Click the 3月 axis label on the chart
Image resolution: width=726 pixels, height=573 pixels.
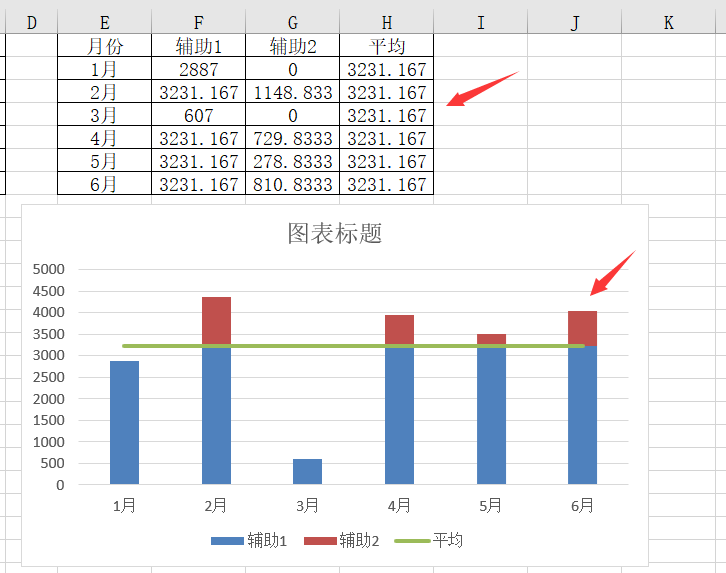tap(307, 505)
